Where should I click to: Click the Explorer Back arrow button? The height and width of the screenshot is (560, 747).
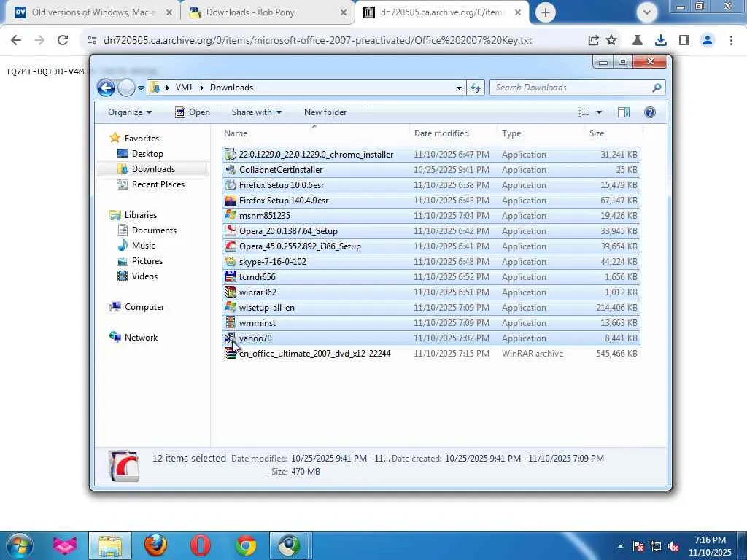pyautogui.click(x=107, y=87)
